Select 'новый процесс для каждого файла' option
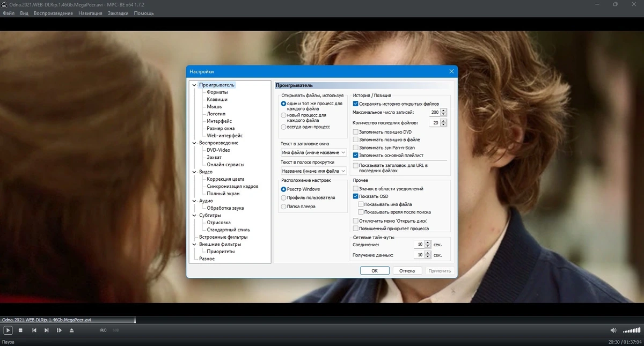Viewport: 644px width, 346px height. tap(284, 115)
